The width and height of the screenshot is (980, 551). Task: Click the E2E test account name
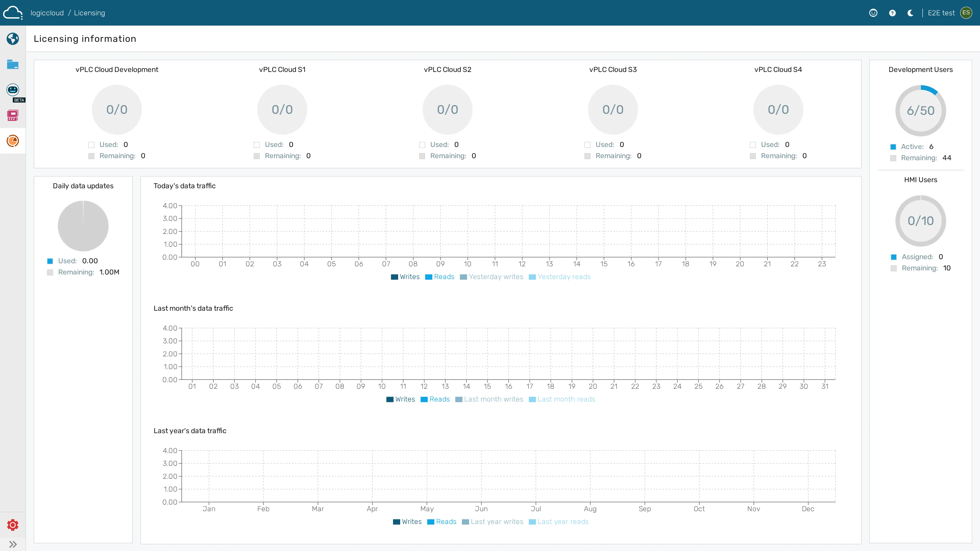pos(941,13)
